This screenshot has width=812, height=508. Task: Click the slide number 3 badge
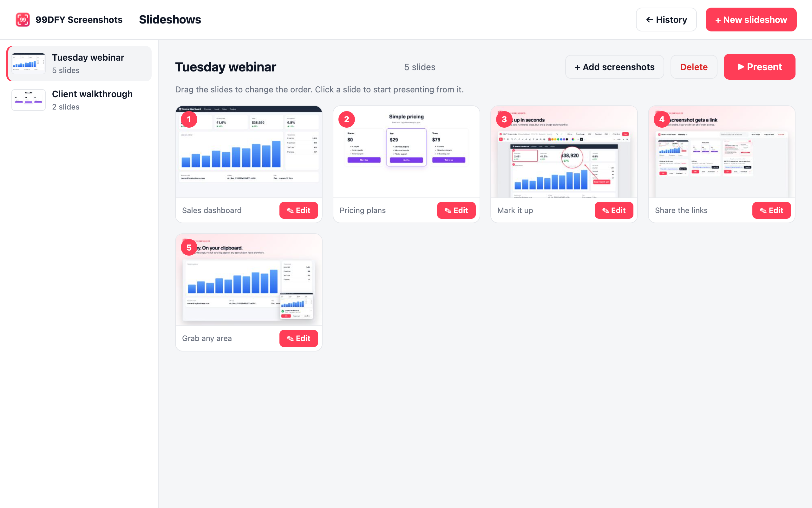(x=504, y=119)
